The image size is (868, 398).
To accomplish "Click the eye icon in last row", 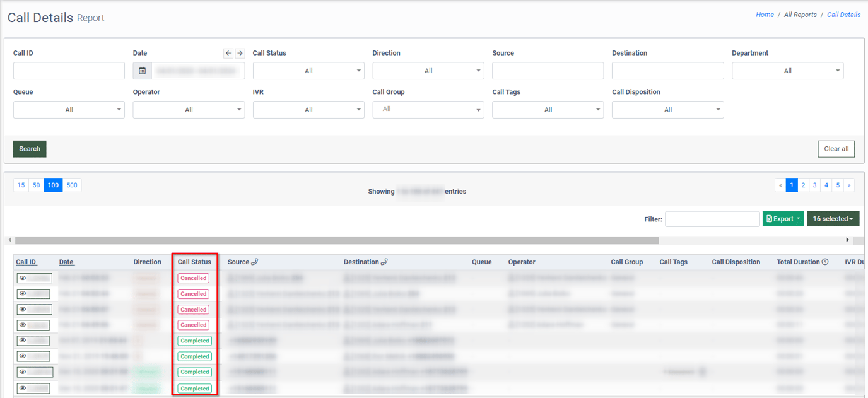I will click(x=23, y=389).
